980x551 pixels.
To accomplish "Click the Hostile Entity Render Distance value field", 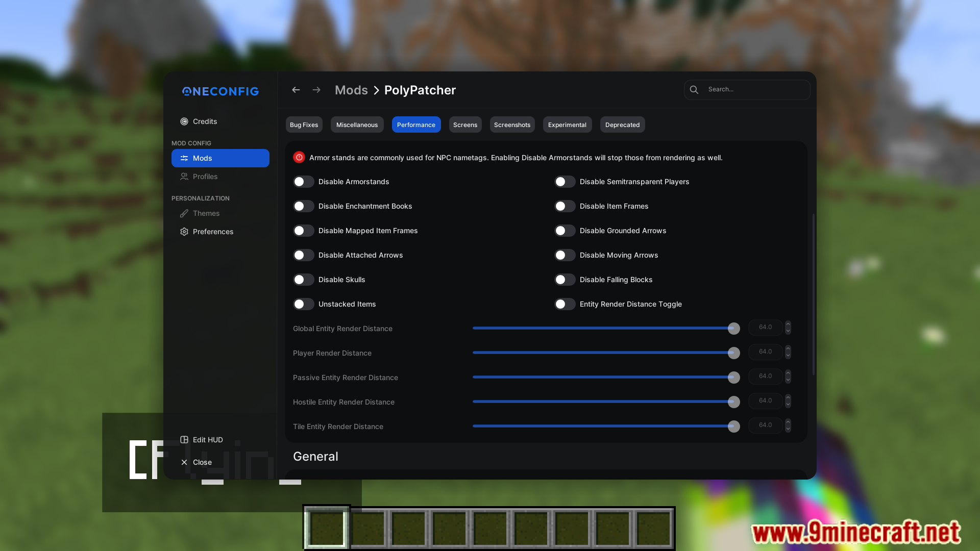I will (766, 401).
